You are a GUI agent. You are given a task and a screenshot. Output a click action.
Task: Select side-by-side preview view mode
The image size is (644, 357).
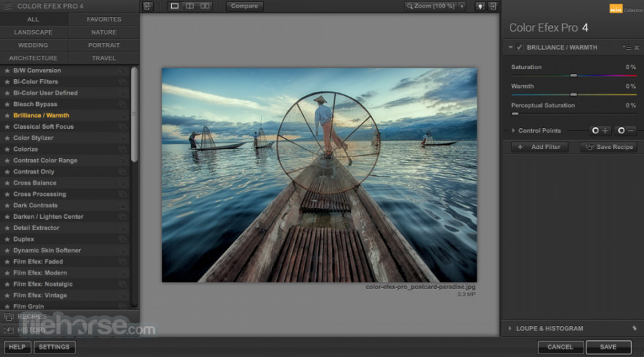(205, 6)
